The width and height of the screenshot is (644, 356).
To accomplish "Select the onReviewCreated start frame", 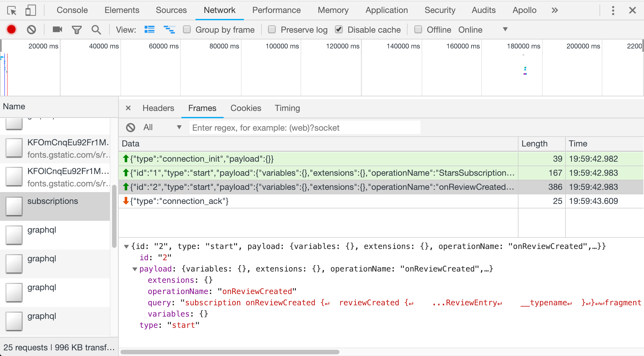I will [381, 187].
